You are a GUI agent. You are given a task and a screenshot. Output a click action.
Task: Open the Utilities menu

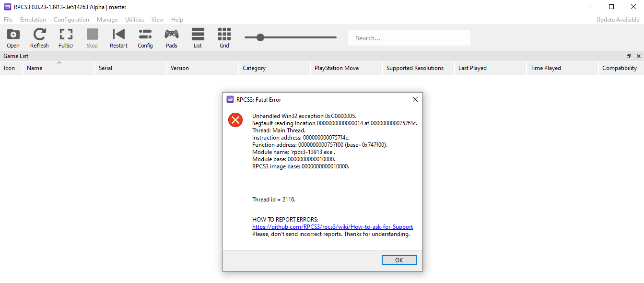134,20
